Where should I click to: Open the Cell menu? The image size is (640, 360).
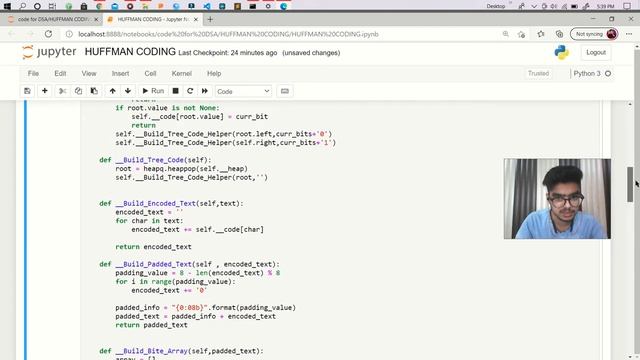click(x=150, y=73)
